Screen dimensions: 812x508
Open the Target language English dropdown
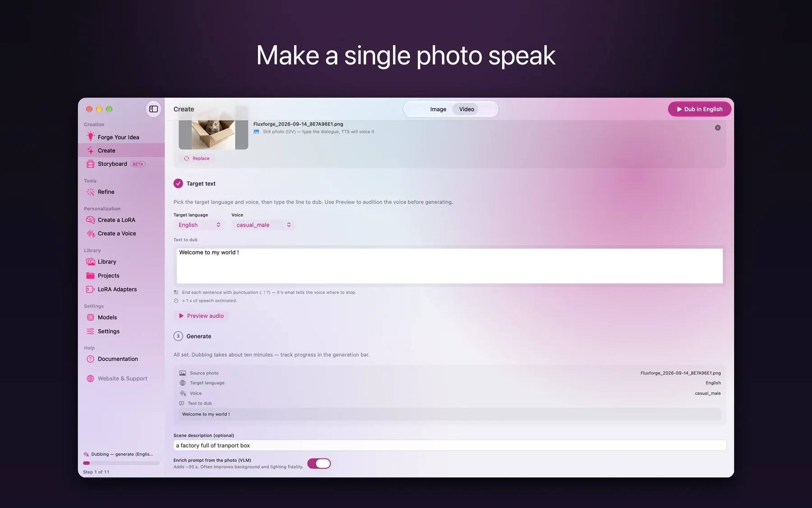(199, 225)
